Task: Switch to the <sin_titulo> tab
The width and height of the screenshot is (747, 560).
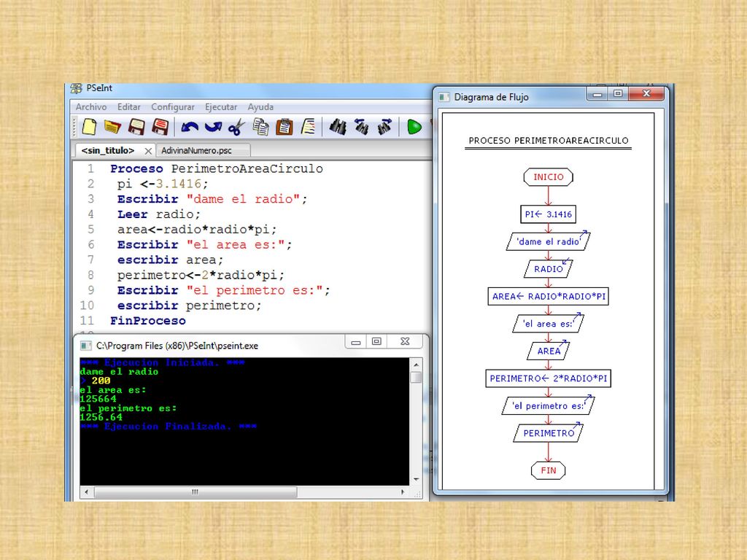Action: [x=108, y=150]
